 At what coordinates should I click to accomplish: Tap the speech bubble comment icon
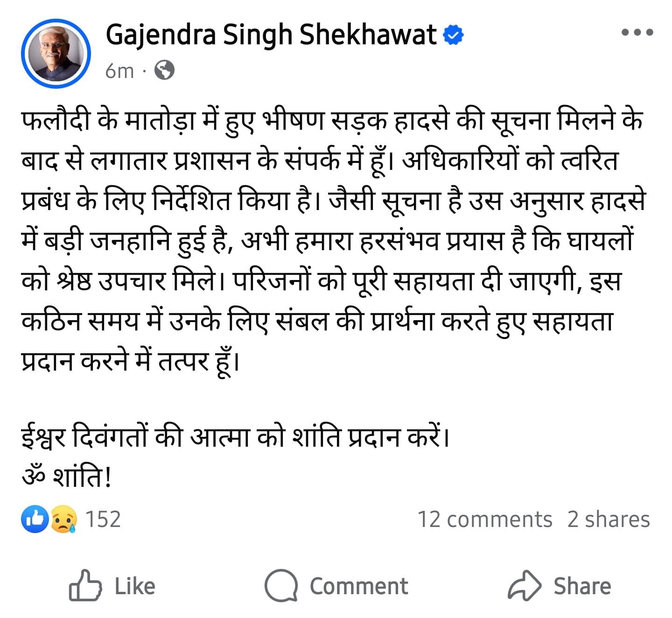(x=281, y=586)
